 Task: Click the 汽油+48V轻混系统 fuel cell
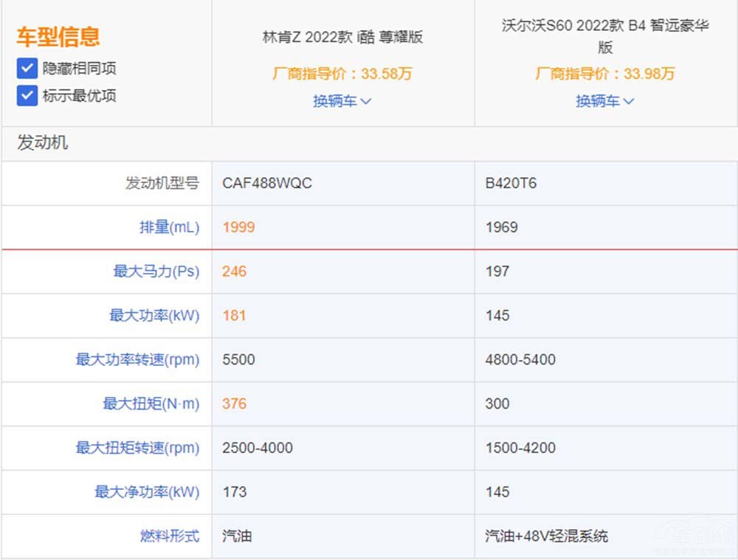coord(546,536)
